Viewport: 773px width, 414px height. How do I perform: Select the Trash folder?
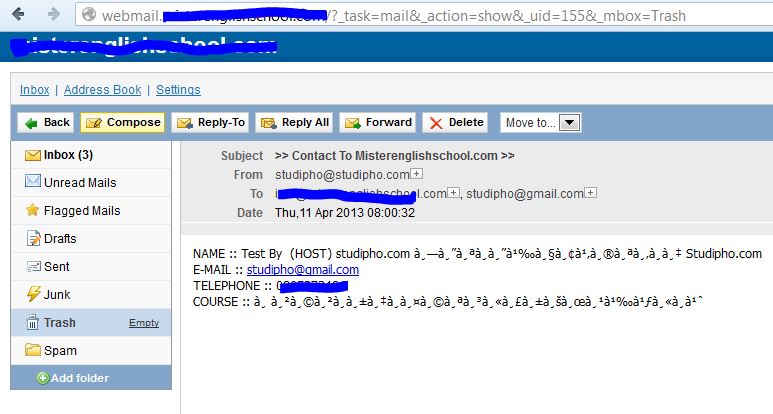tap(91, 323)
